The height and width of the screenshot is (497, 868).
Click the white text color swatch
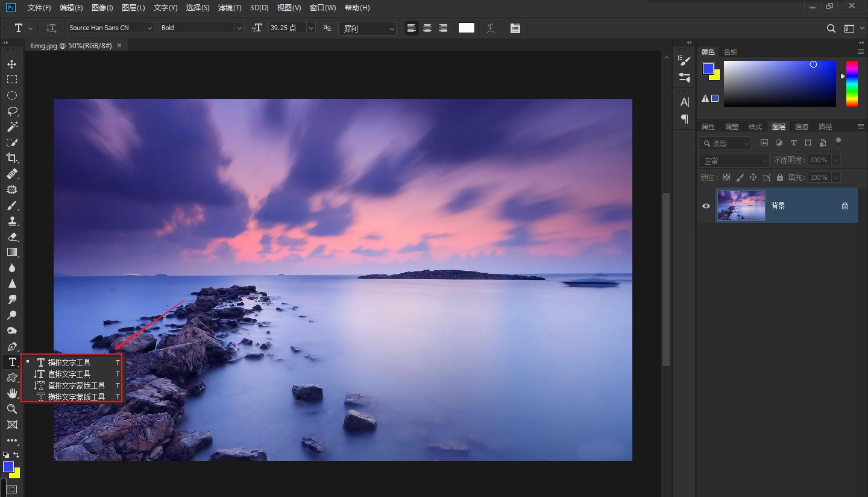pos(466,28)
